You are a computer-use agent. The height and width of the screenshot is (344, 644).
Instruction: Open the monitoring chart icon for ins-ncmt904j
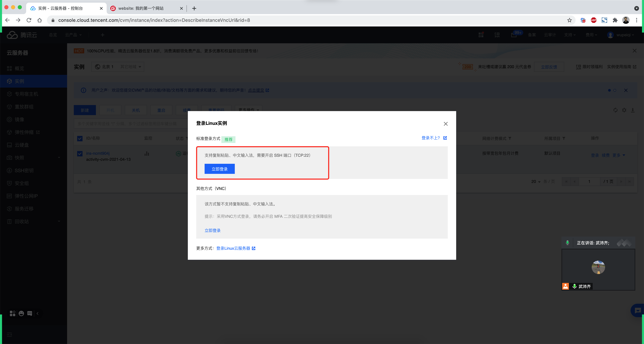[147, 153]
